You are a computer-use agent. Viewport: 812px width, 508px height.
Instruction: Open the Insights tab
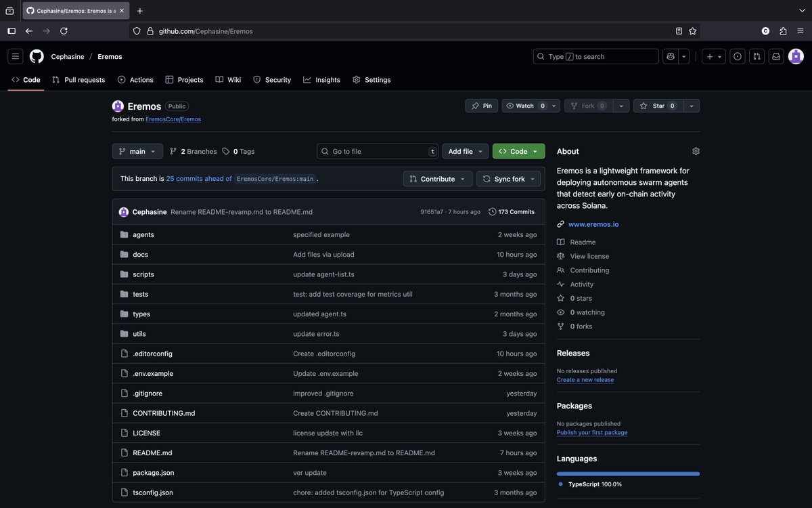coord(321,80)
